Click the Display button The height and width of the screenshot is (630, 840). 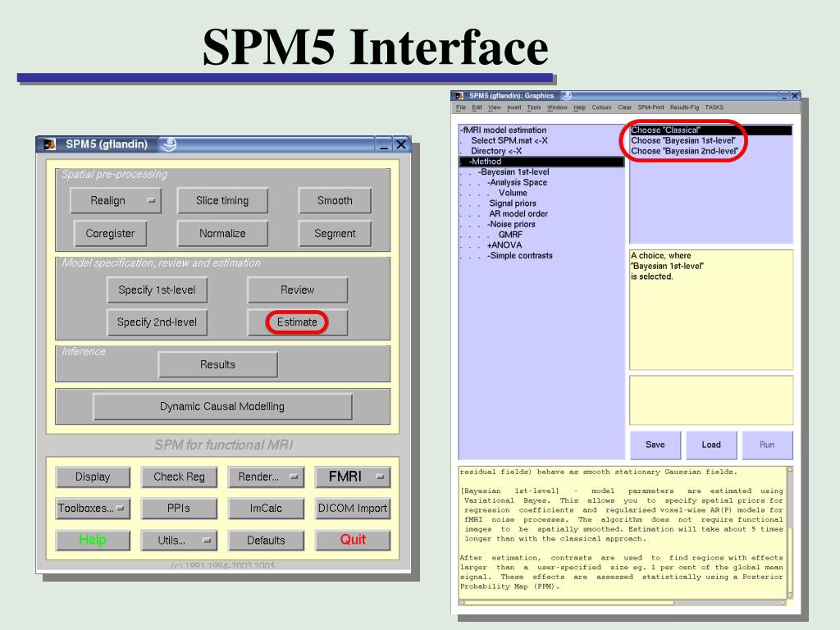click(x=93, y=477)
